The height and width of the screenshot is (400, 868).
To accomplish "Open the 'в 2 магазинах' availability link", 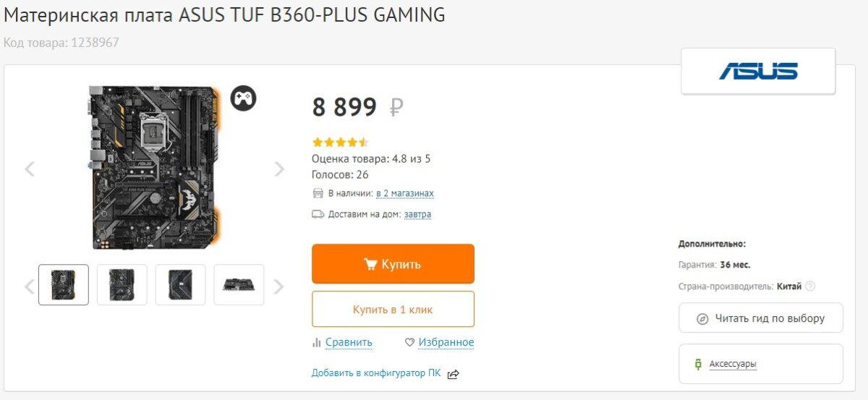I will coord(404,193).
